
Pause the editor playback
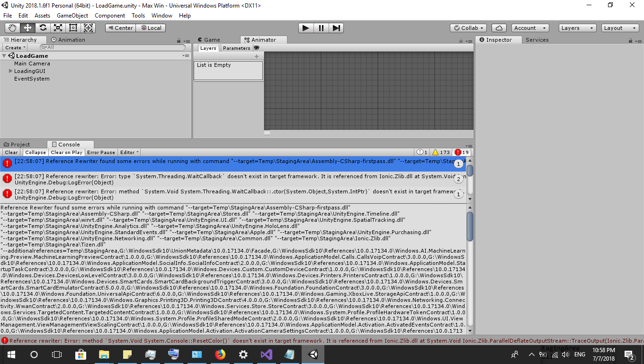tap(321, 28)
